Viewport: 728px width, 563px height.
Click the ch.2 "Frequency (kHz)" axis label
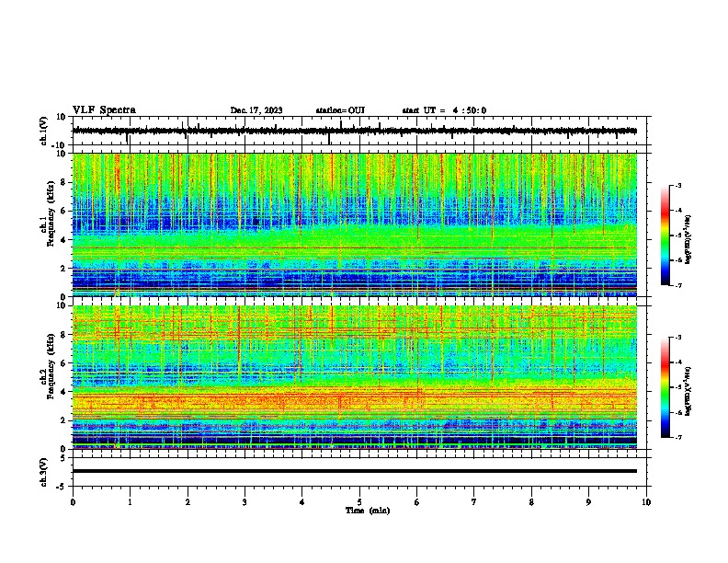click(51, 366)
